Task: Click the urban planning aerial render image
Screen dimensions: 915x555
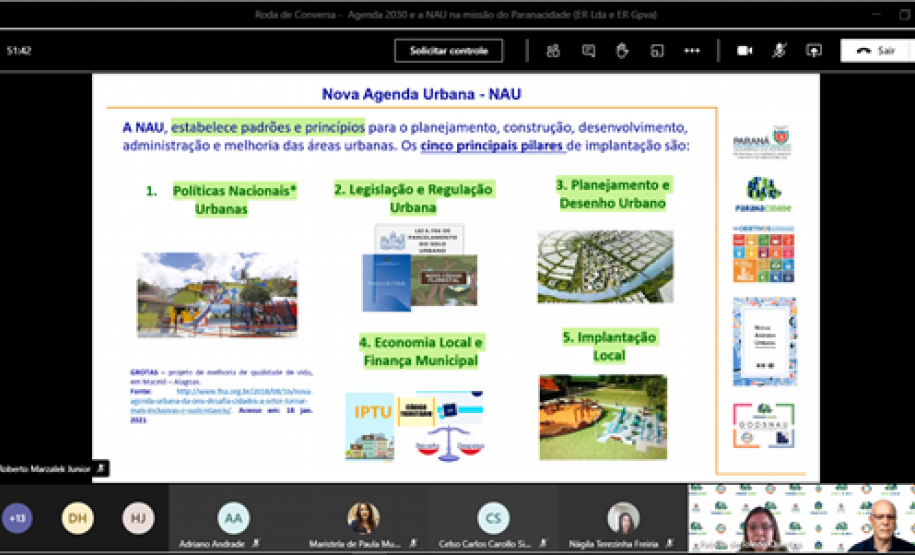Action: 605,267
